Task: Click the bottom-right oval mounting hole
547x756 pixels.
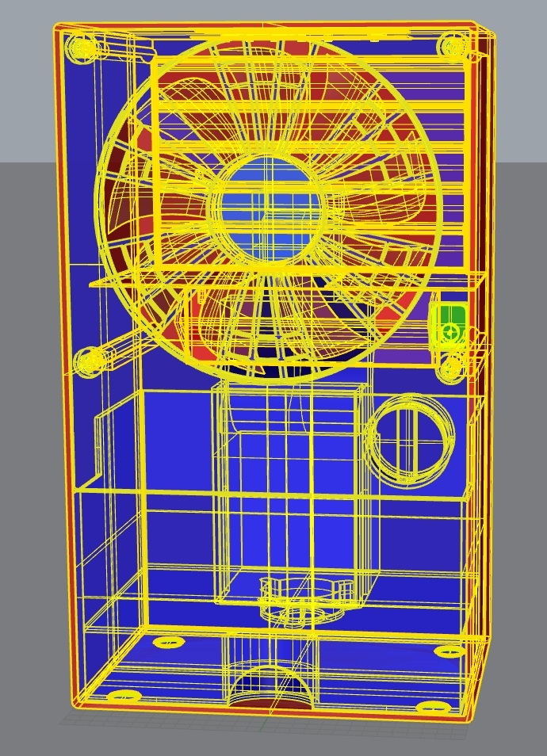Action: pos(434,704)
